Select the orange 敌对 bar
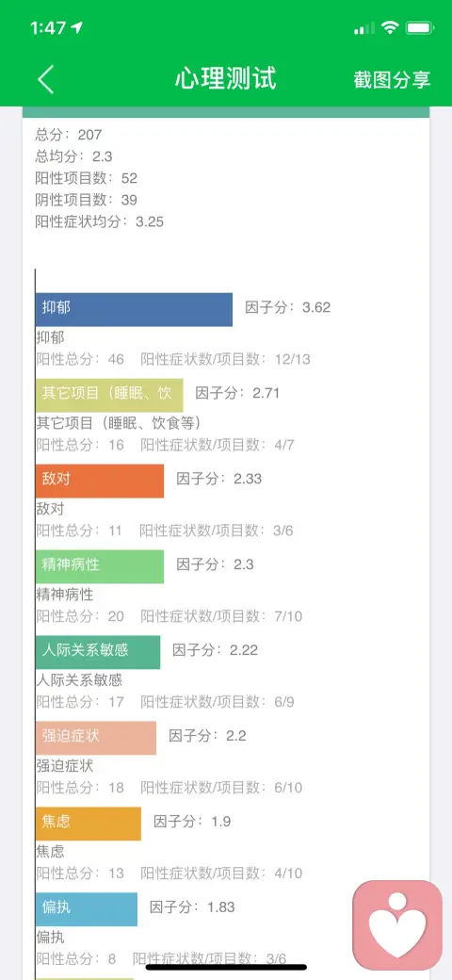 (100, 481)
